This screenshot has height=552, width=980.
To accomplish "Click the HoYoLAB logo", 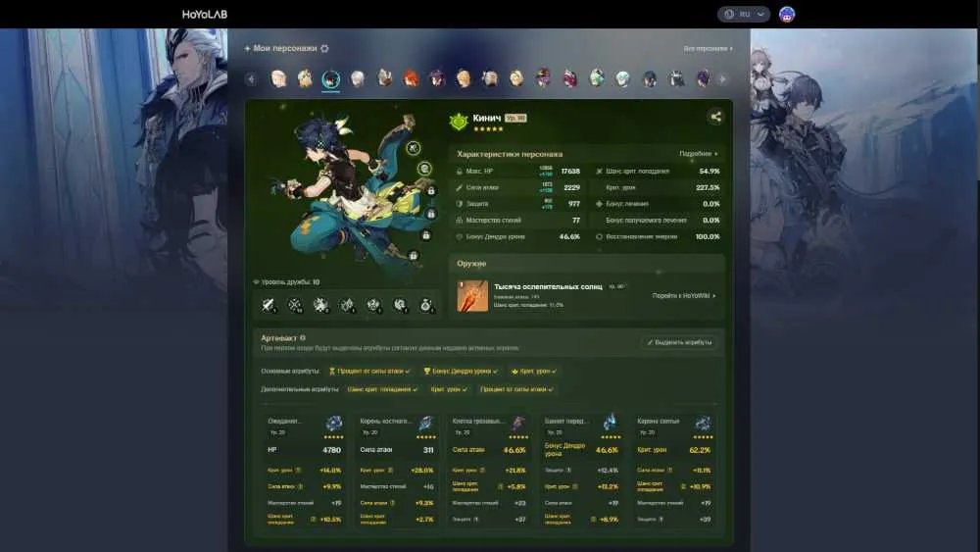I will click(205, 15).
